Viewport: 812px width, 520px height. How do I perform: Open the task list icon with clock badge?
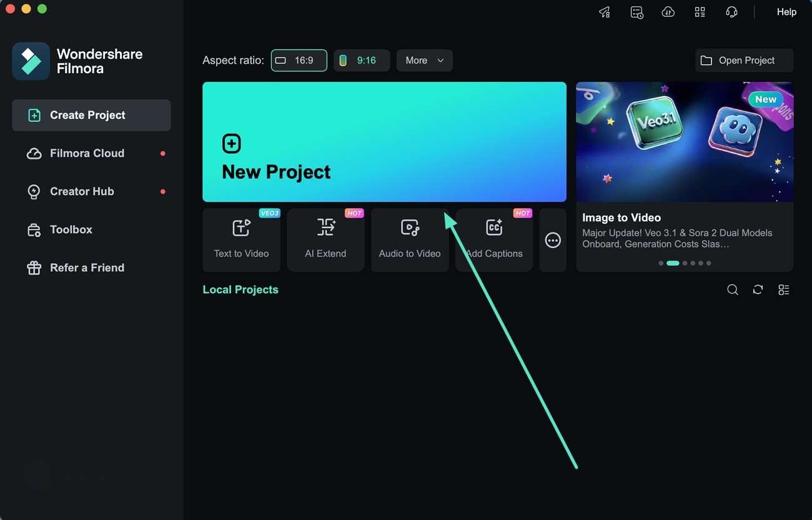pyautogui.click(x=636, y=12)
